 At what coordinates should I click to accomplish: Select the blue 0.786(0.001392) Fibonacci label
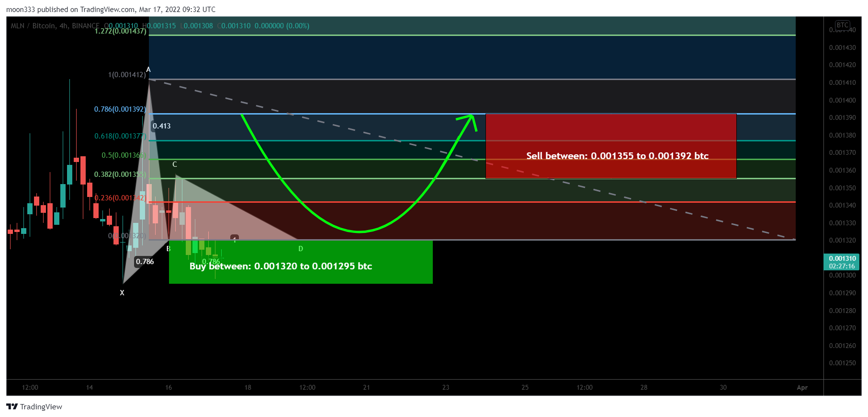point(120,109)
